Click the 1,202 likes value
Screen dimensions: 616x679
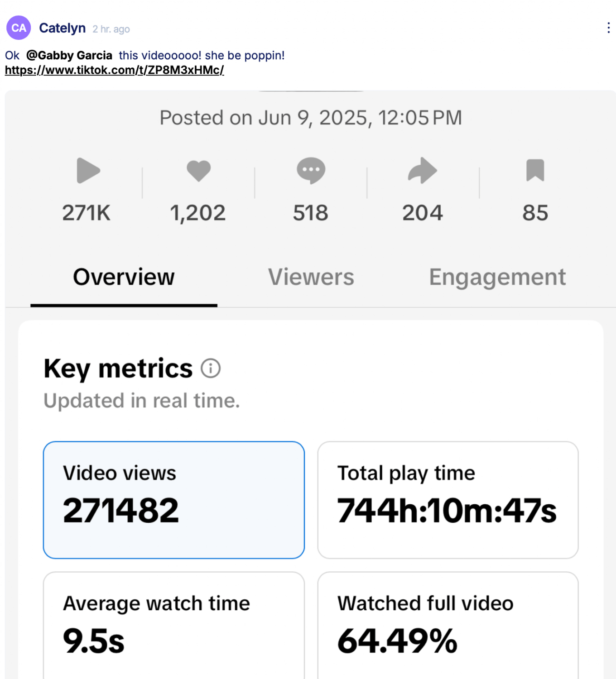[198, 213]
